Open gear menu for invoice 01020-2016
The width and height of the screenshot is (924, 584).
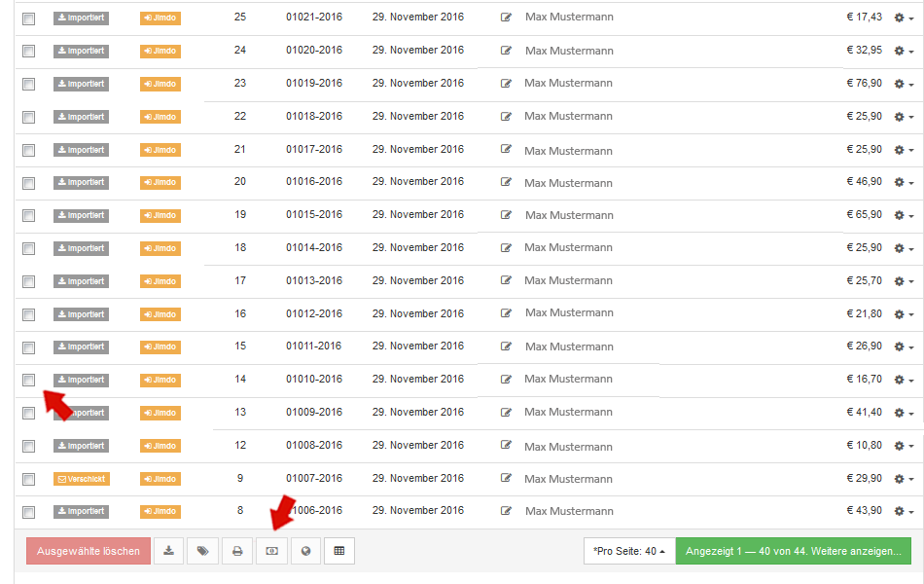(904, 51)
